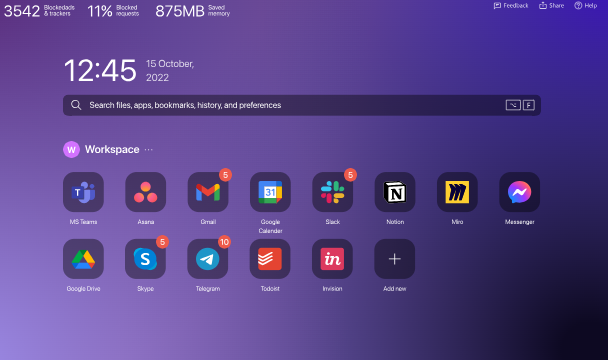Click the Google Calendar label
608x360 pixels.
pyautogui.click(x=270, y=226)
